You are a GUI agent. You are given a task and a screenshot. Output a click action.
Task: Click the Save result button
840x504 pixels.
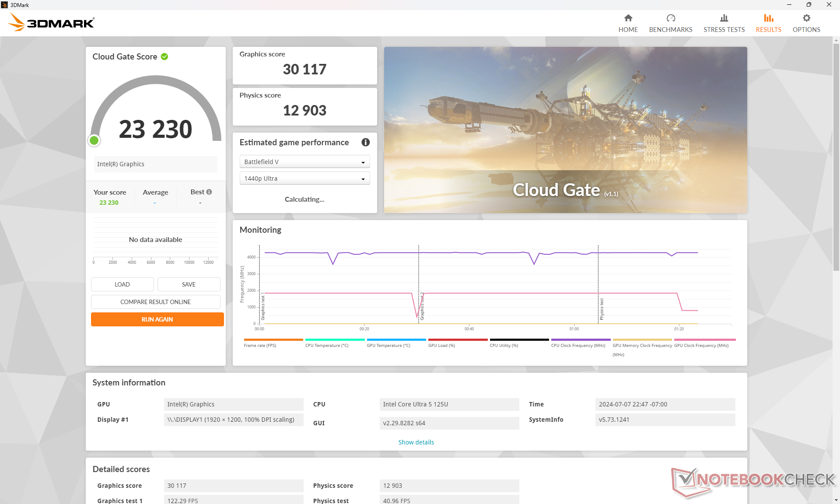point(189,284)
